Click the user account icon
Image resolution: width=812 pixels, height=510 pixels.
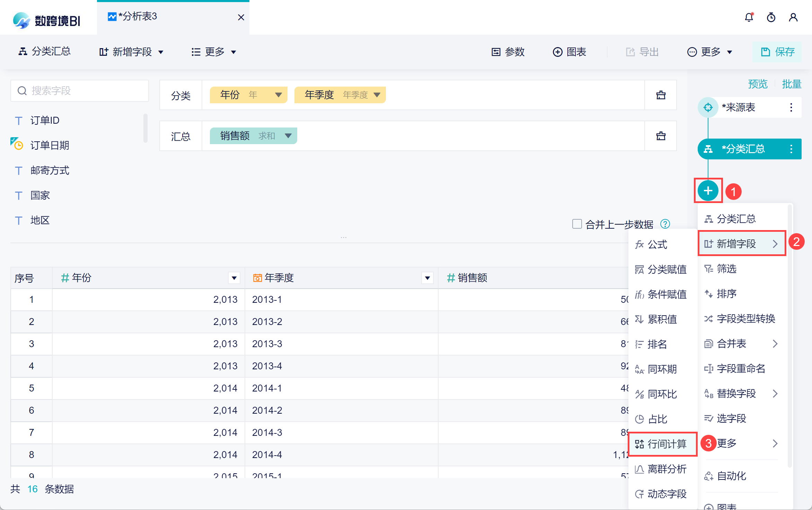tap(793, 17)
